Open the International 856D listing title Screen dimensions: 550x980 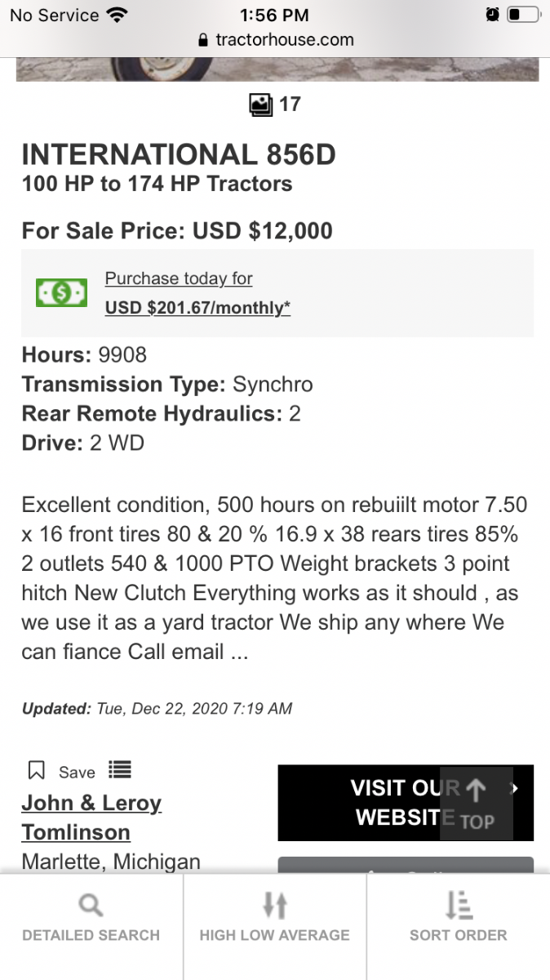click(x=179, y=155)
